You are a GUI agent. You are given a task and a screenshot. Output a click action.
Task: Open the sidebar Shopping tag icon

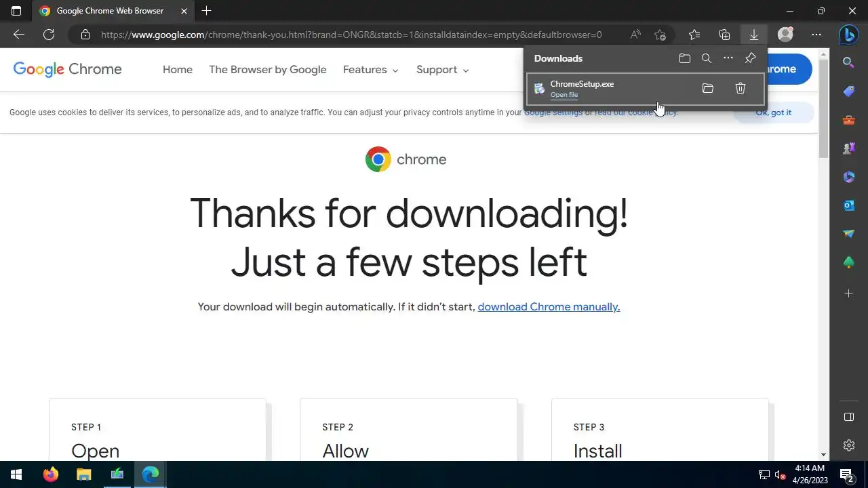click(848, 91)
